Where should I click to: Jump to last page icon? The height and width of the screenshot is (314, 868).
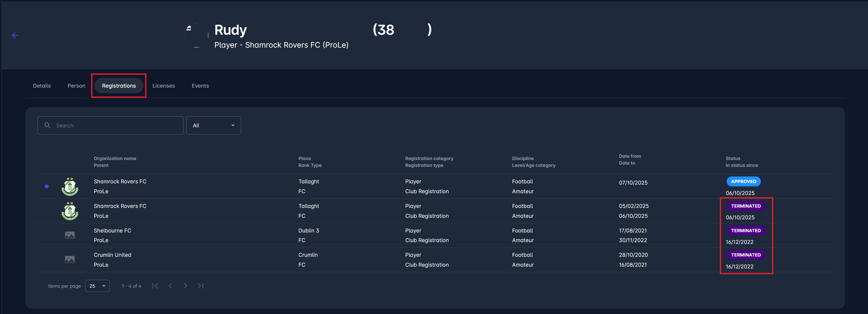pyautogui.click(x=201, y=286)
